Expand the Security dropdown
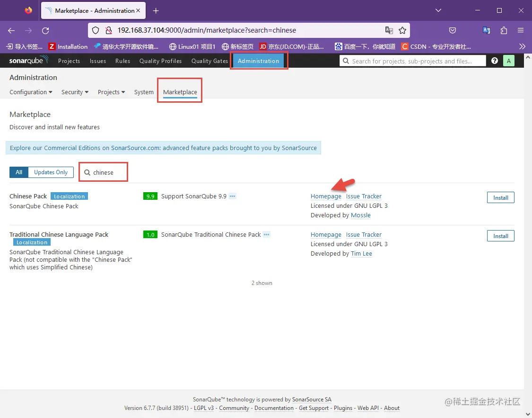Screen dimensions: 532x418 coord(75,92)
